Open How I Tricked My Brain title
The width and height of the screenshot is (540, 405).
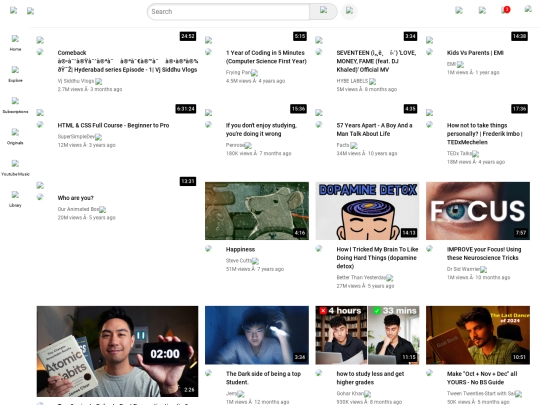click(x=377, y=258)
